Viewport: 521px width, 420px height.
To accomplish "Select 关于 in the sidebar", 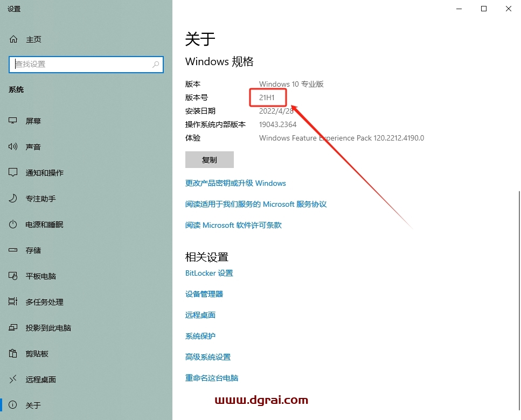I will point(33,405).
